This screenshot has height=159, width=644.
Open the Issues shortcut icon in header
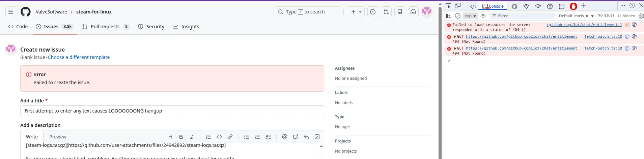coord(373,12)
